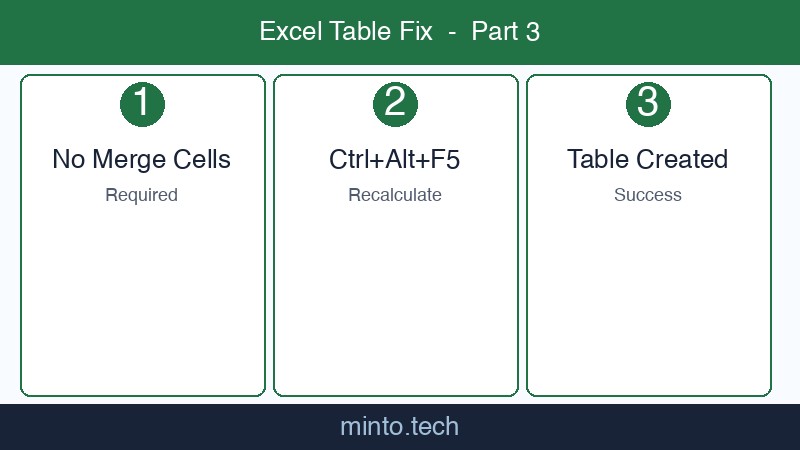Click the Required subtitle label

pyautogui.click(x=142, y=195)
